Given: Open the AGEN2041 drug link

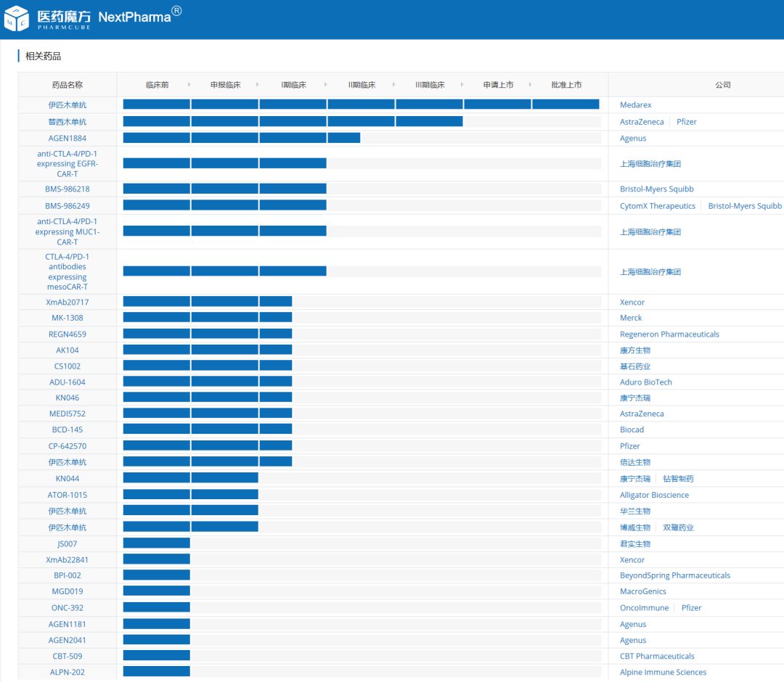Looking at the screenshot, I should pyautogui.click(x=67, y=641).
